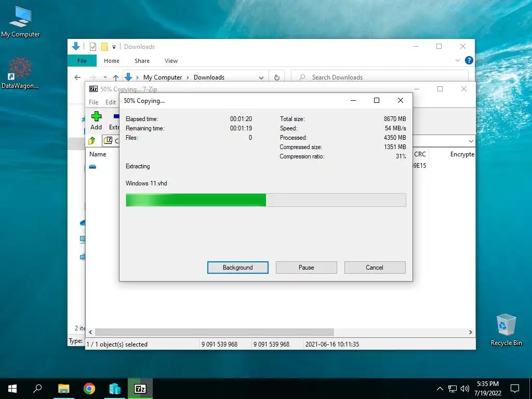This screenshot has height=399, width=532.
Task: Sort by Encrypted column header
Action: pos(462,154)
